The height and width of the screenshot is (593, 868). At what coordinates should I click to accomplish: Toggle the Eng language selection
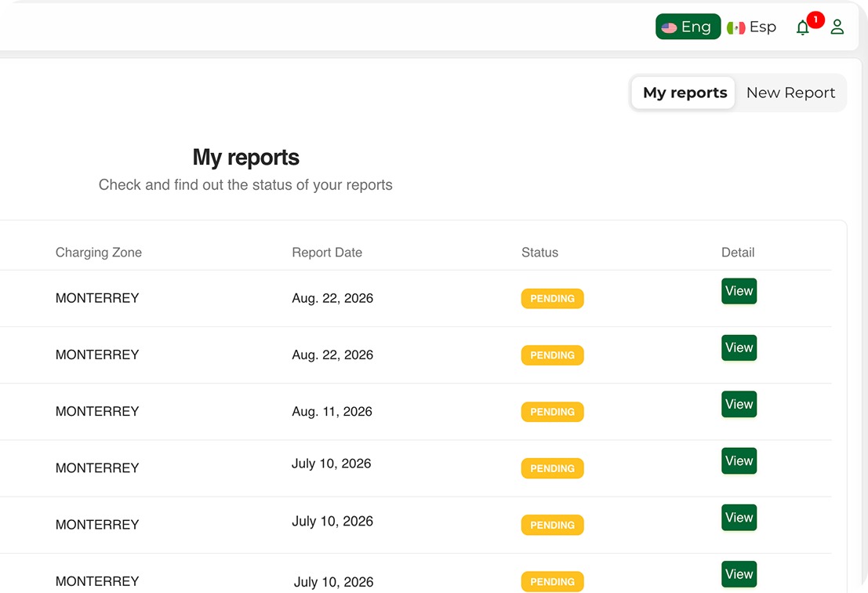pyautogui.click(x=688, y=27)
